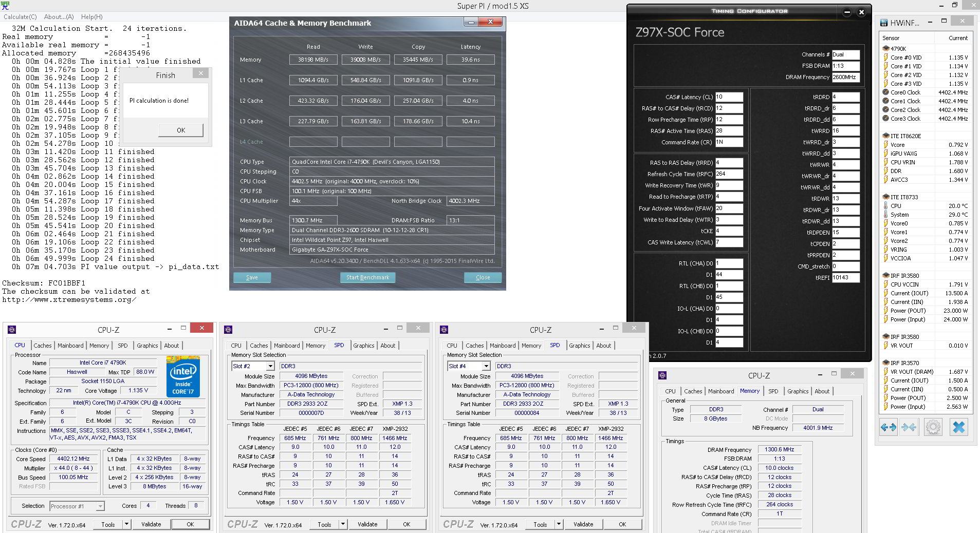The image size is (980, 533).
Task: Click the xtremesystems.org URL text in Super PI
Action: point(69,300)
